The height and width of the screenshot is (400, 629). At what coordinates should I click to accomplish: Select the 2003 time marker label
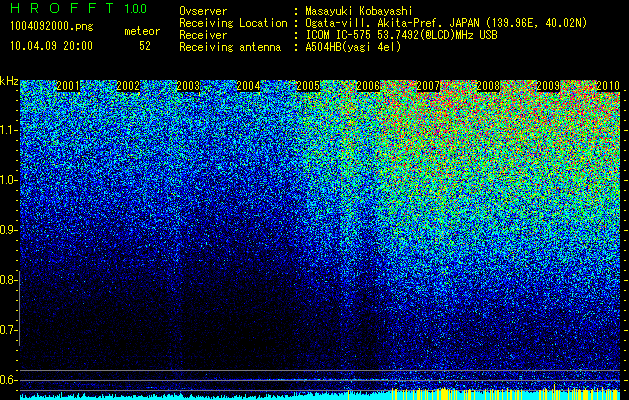coord(188,86)
